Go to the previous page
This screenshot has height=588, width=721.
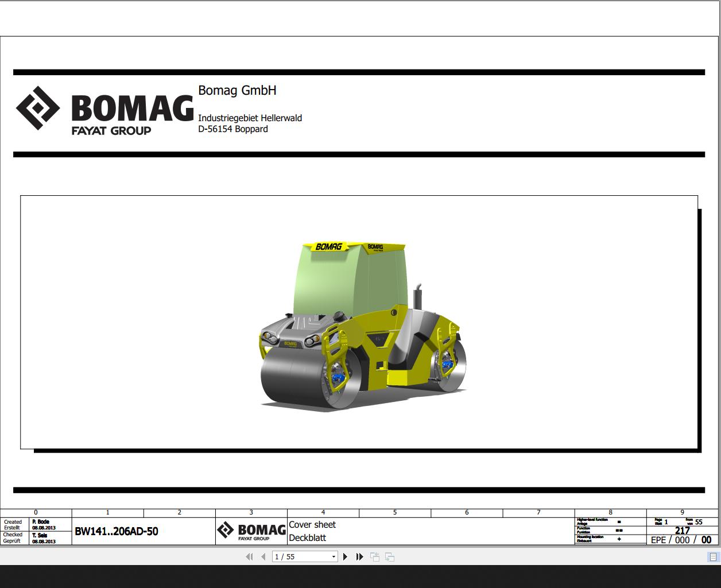[263, 556]
